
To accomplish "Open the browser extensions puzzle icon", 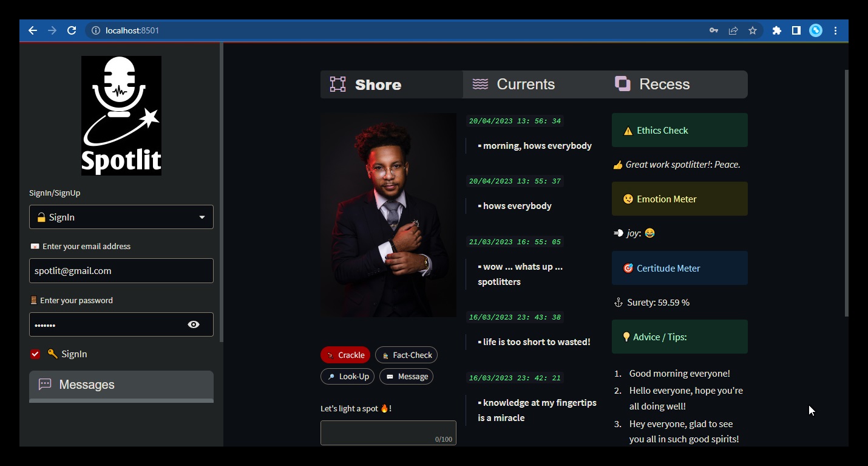I will click(x=776, y=30).
